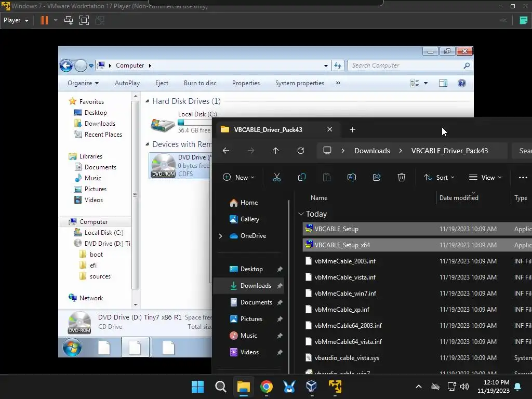Open the Player menu
Image resolution: width=532 pixels, height=399 pixels.
(16, 20)
